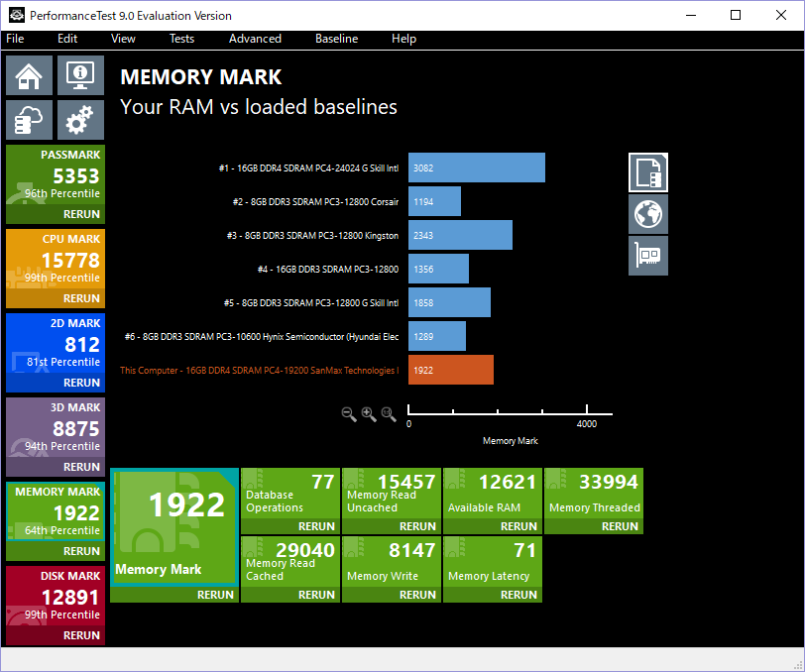The width and height of the screenshot is (805, 672).
Task: Open the View menu
Action: (x=123, y=39)
